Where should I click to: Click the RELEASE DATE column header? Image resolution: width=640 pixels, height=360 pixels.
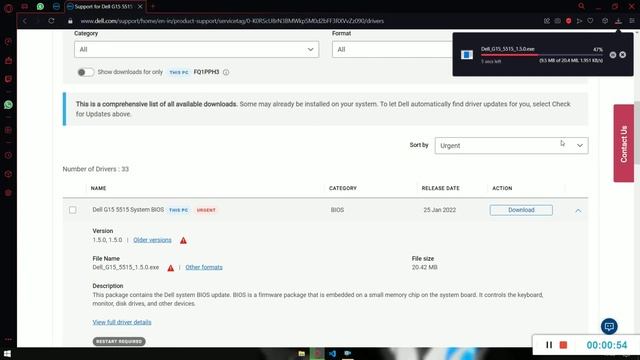440,188
